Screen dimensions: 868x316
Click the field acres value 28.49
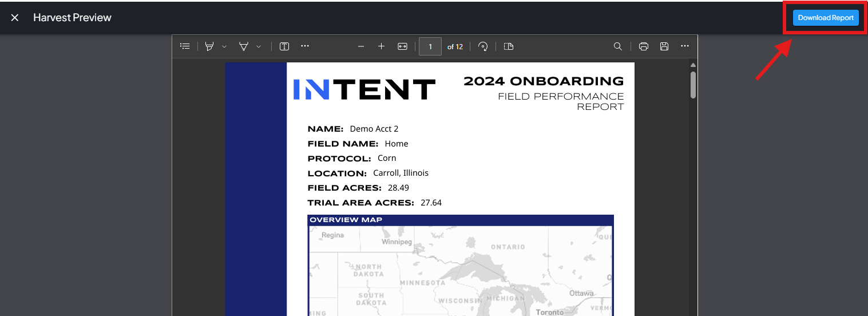tap(398, 188)
